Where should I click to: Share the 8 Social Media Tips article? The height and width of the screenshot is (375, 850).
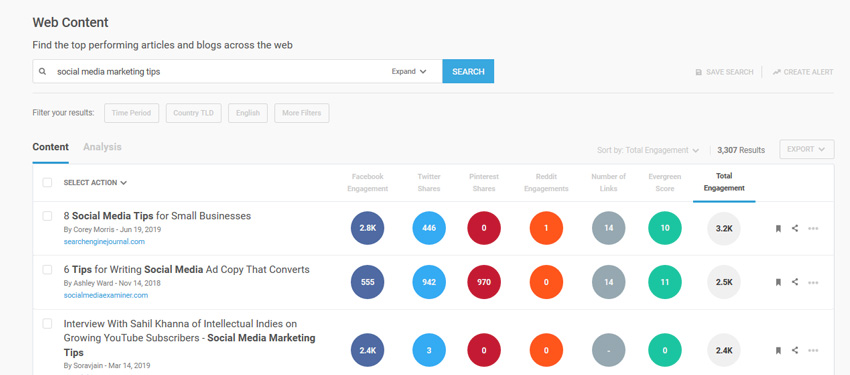click(795, 228)
